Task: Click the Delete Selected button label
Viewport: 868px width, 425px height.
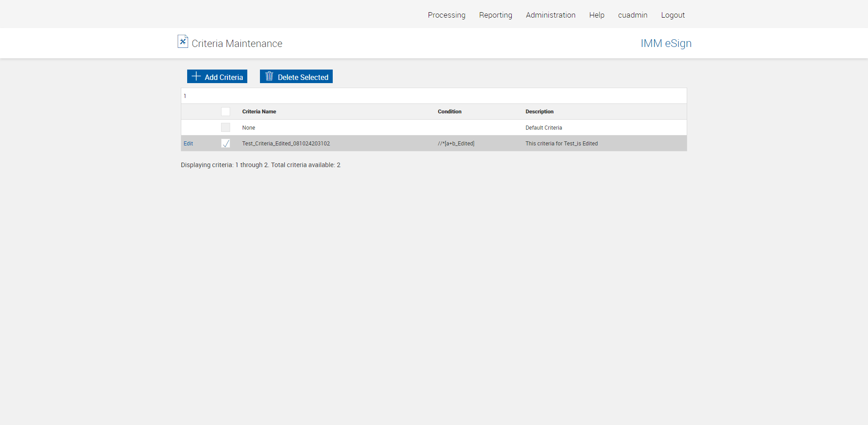Action: (303, 77)
